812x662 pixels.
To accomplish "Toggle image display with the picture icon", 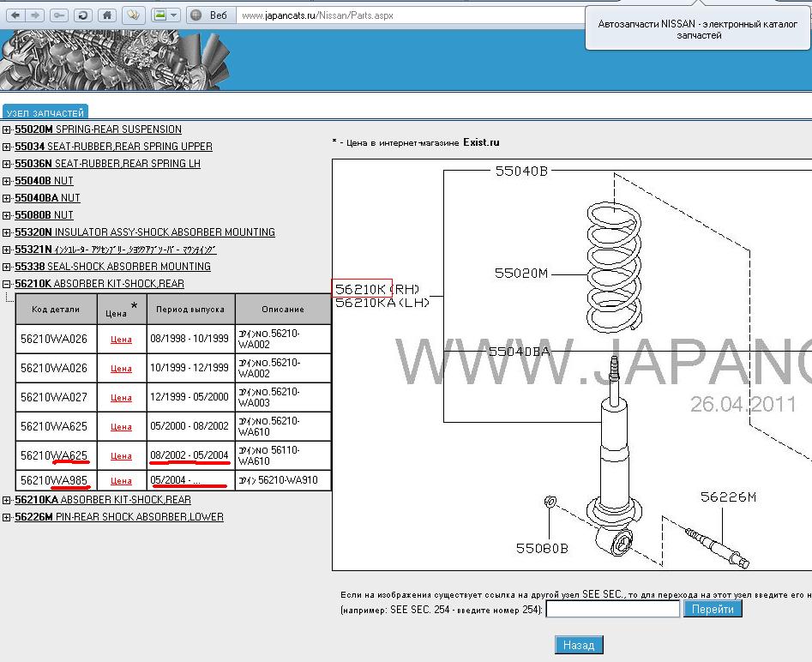I will tap(160, 15).
